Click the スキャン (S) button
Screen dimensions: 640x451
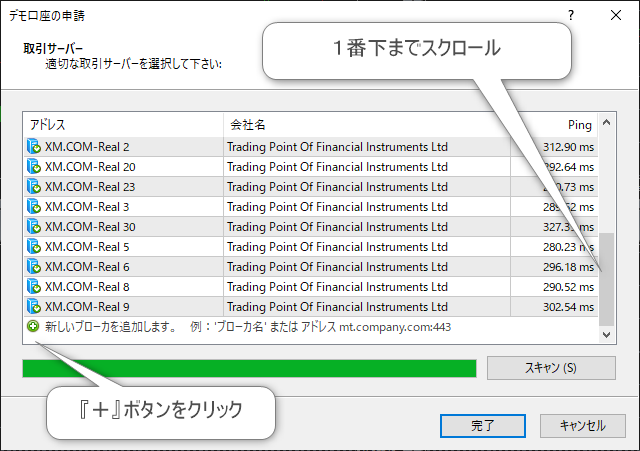(551, 368)
